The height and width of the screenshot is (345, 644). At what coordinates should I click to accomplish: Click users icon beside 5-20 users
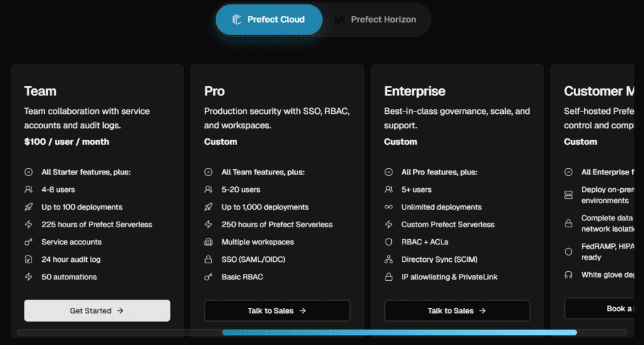click(x=208, y=189)
